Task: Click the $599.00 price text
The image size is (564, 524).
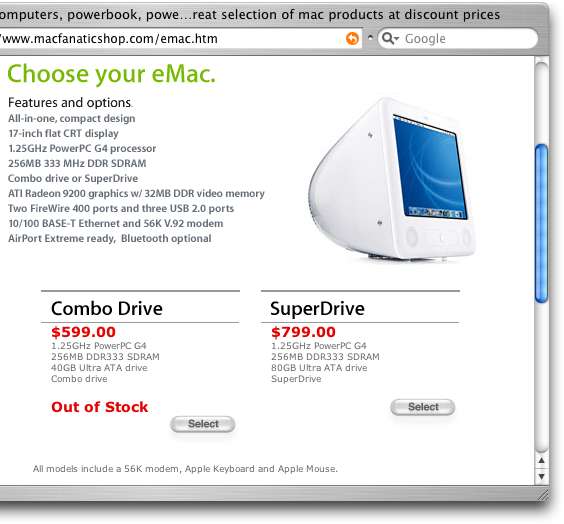Action: coord(83,332)
